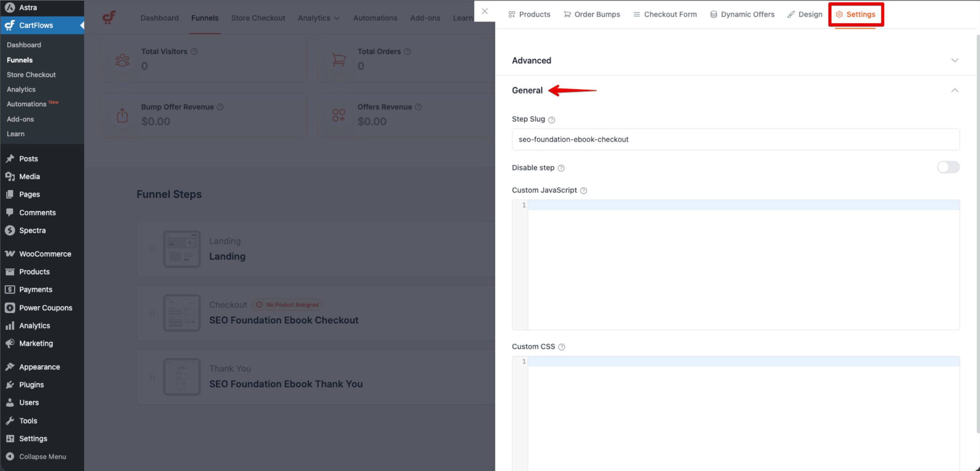This screenshot has height=471, width=980.
Task: Click the help icon beside Step Slug
Action: pyautogui.click(x=552, y=119)
